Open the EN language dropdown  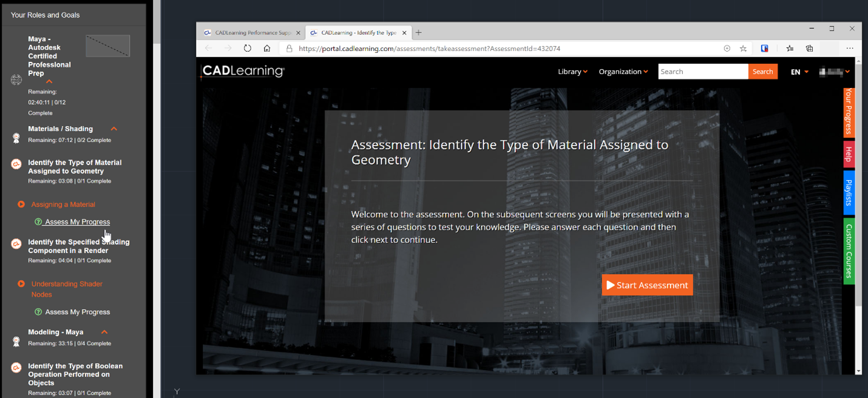click(799, 72)
